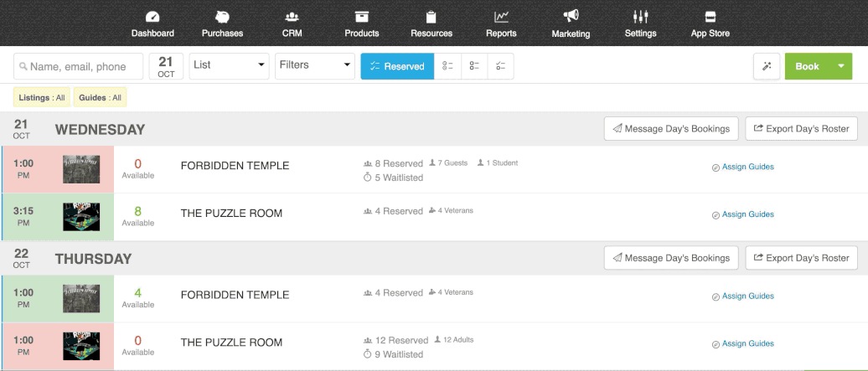Click Wednesday's Message Day's Bookings button
The image size is (868, 371).
(671, 128)
